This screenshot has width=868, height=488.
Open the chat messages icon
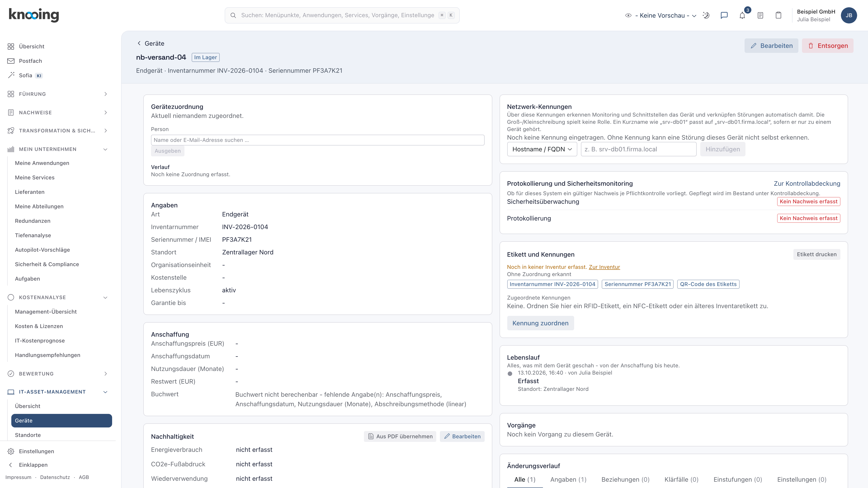(724, 16)
